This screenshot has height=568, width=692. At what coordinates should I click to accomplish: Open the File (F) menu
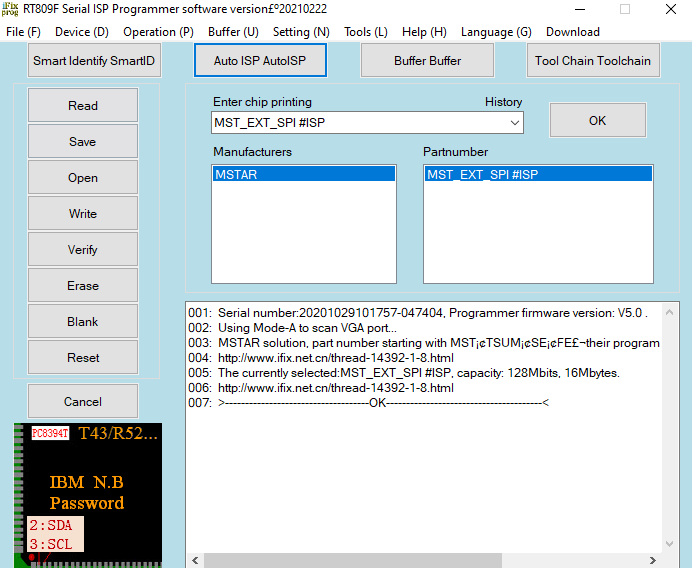(23, 32)
